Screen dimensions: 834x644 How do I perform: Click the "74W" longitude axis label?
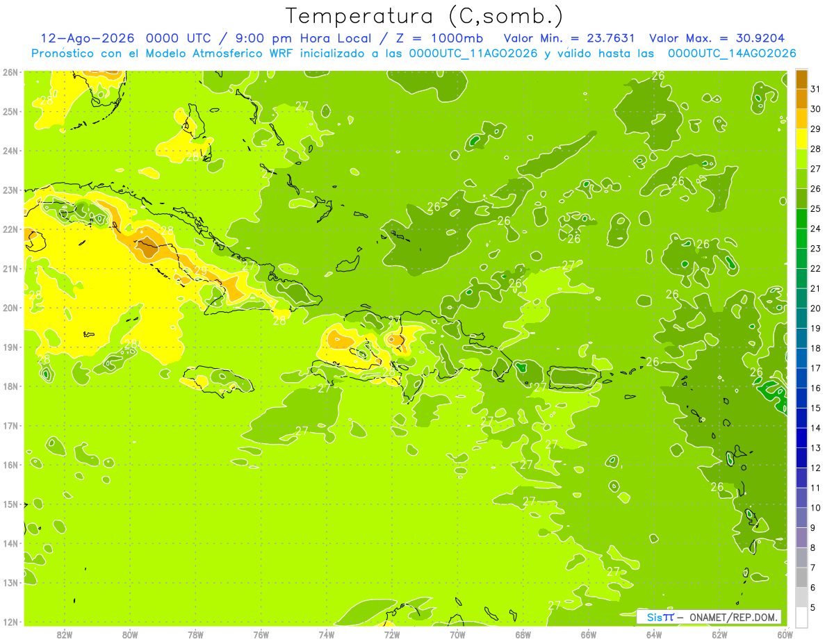(x=326, y=634)
